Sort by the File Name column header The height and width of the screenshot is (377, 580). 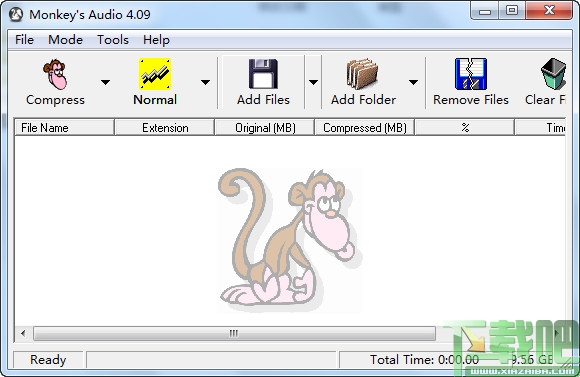coord(64,128)
